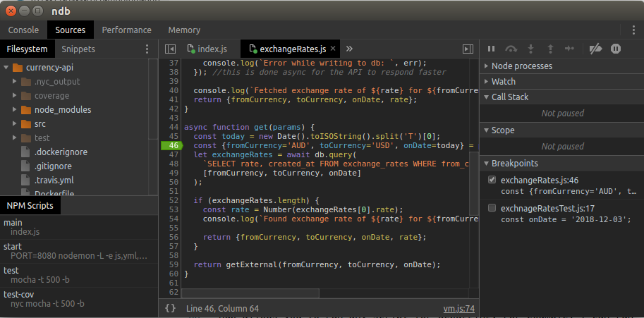This screenshot has width=644, height=318.
Task: Toggle pause on exceptions icon
Action: coord(616,49)
